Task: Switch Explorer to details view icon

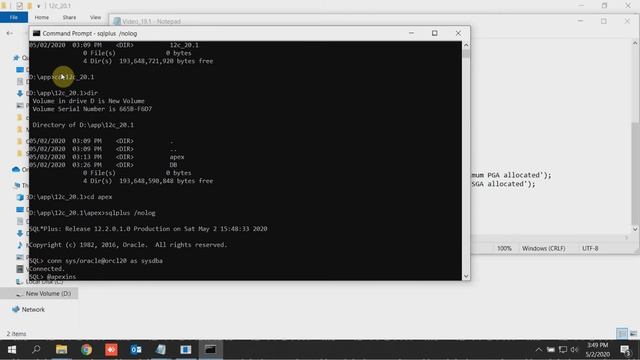Action: coord(622,333)
